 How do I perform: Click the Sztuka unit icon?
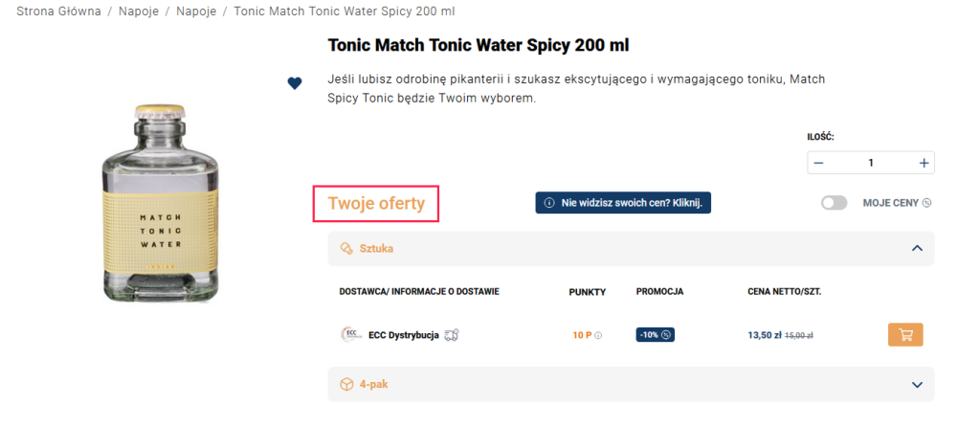346,248
